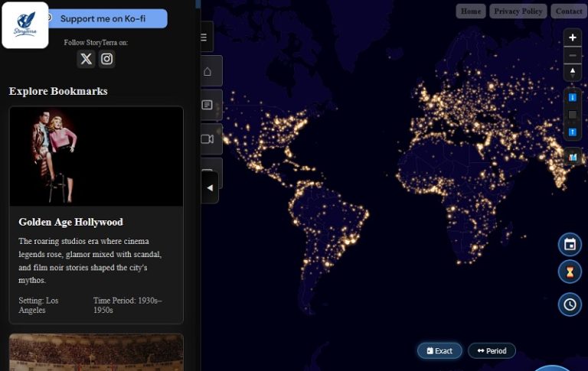Open StoryTerra's Instagram profile

107,59
